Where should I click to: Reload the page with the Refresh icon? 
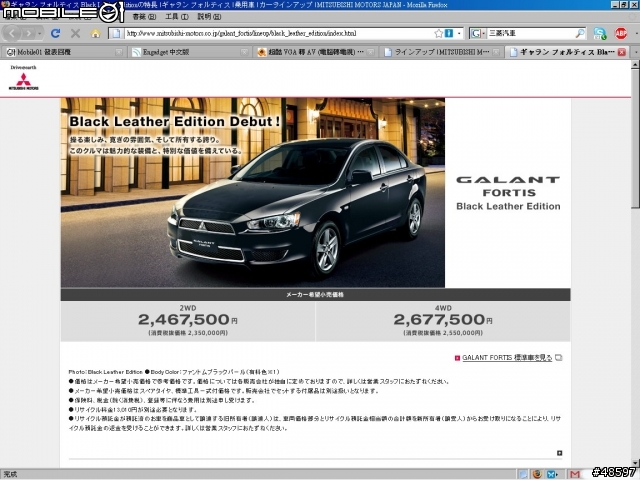(56, 33)
